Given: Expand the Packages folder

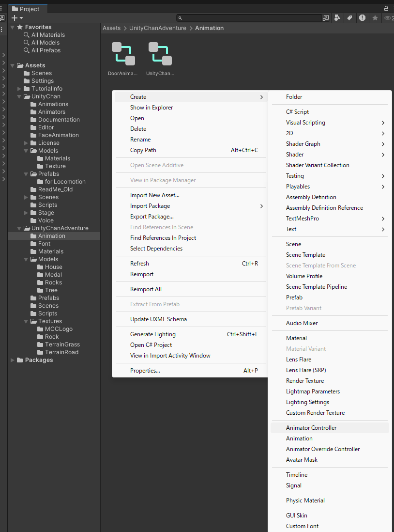Looking at the screenshot, I should pos(13,360).
